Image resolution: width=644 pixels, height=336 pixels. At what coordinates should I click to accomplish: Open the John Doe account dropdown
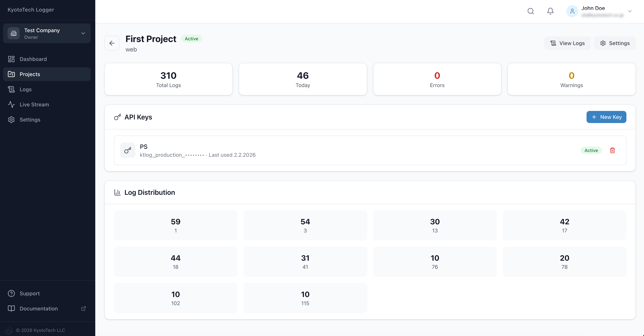click(600, 11)
